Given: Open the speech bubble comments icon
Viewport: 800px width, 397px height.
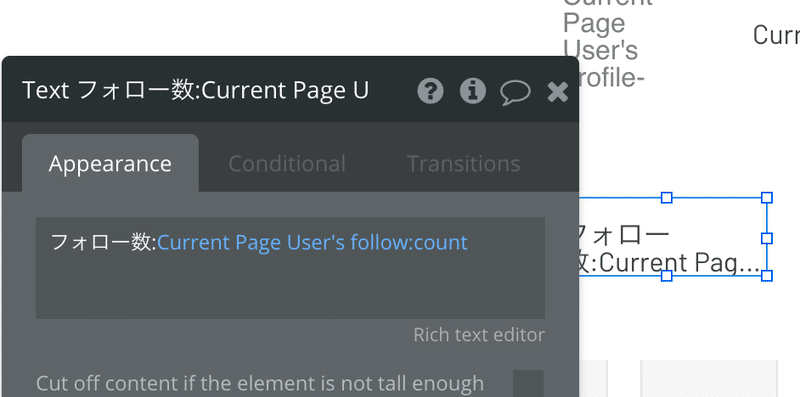Looking at the screenshot, I should [x=515, y=92].
